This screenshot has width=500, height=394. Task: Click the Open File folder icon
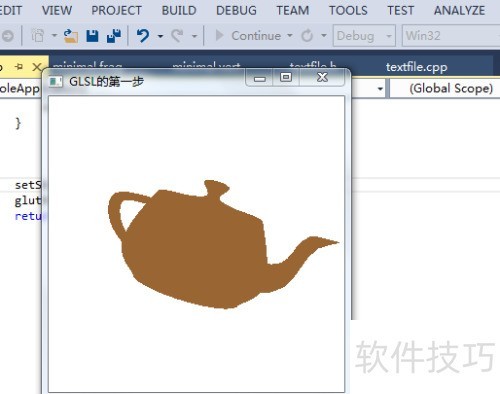[71, 36]
